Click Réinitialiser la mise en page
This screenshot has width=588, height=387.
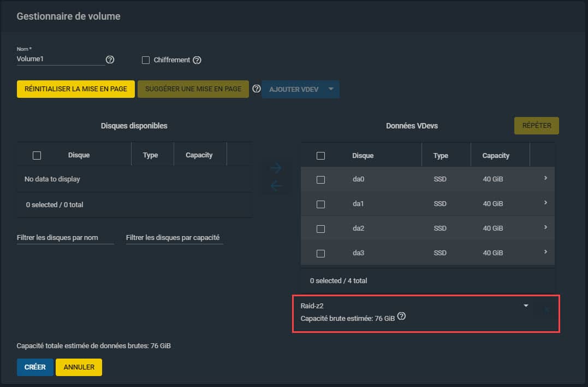tap(76, 89)
